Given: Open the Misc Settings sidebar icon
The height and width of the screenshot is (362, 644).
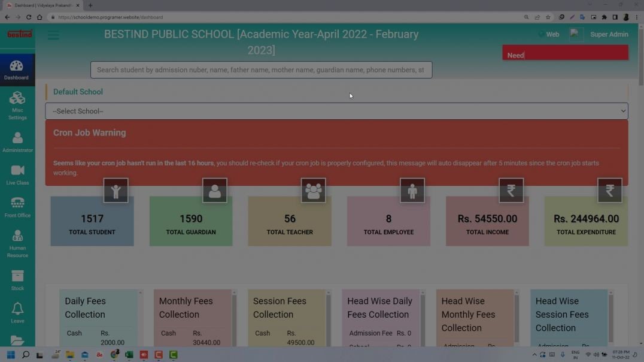Looking at the screenshot, I should 17,104.
